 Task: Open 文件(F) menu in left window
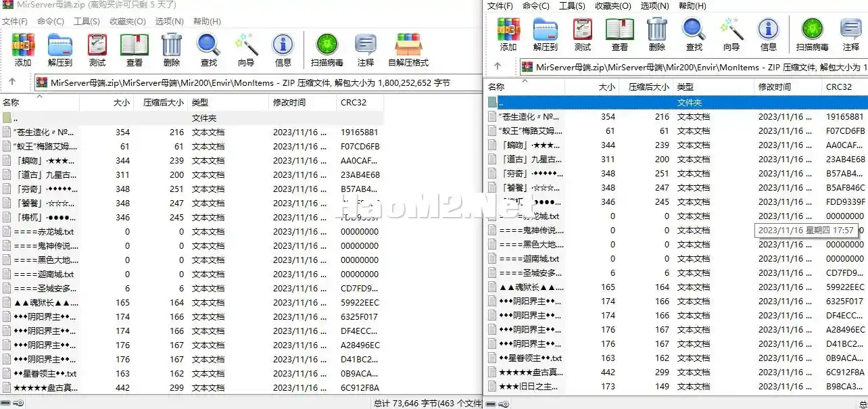(14, 21)
